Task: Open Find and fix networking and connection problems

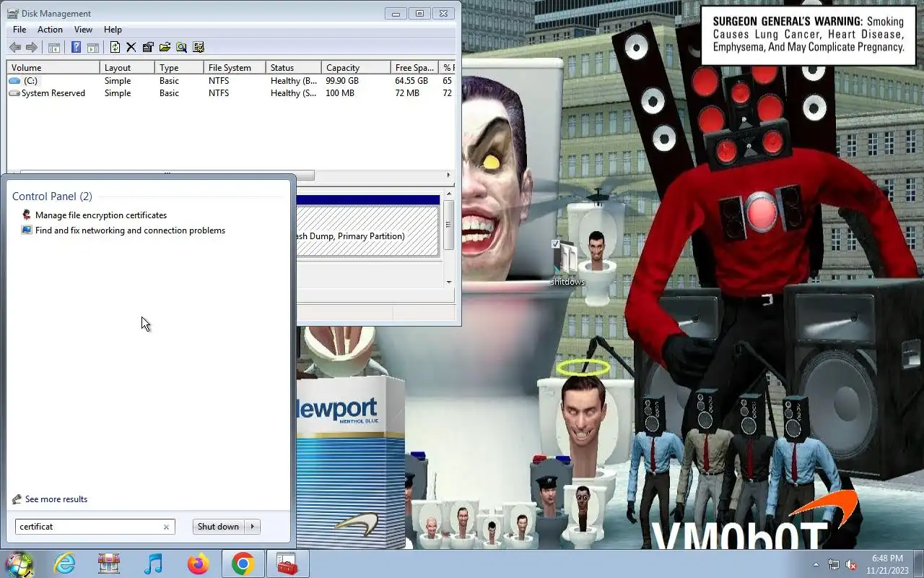Action: coord(130,230)
